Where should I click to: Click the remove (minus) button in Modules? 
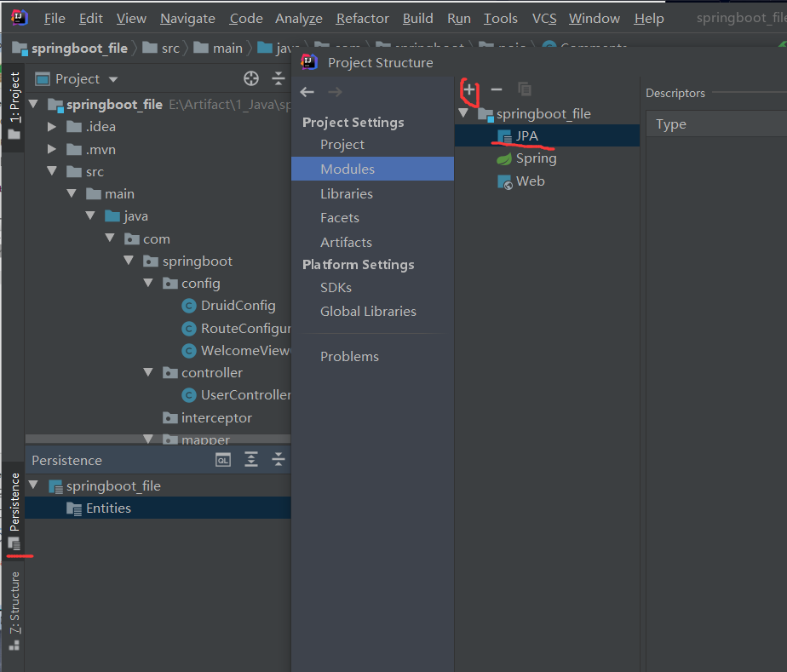pyautogui.click(x=497, y=89)
